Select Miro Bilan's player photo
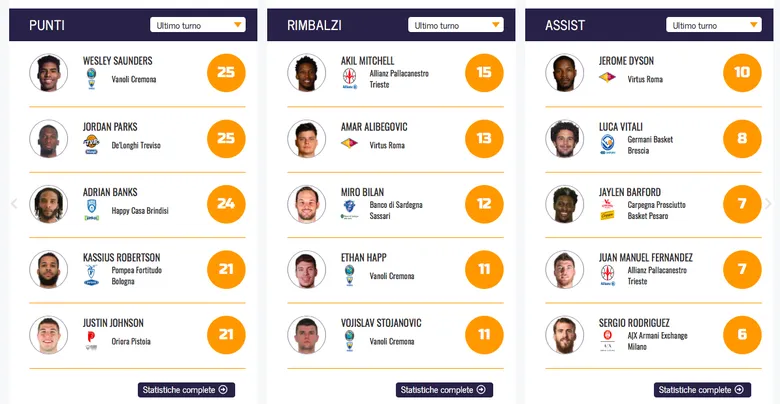 (307, 204)
